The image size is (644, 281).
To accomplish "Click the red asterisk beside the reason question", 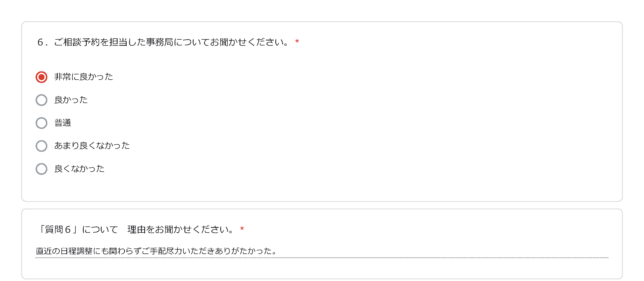I will point(242,229).
